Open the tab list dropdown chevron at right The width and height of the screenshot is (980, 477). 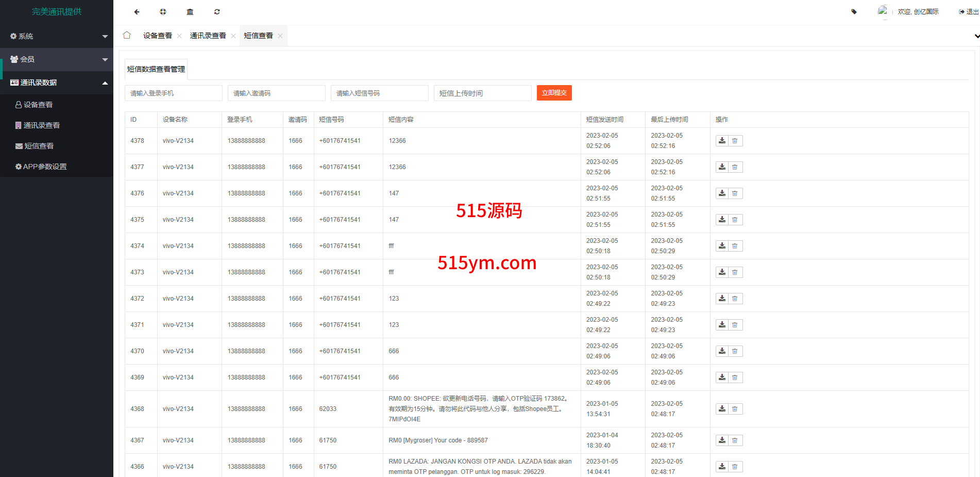976,36
